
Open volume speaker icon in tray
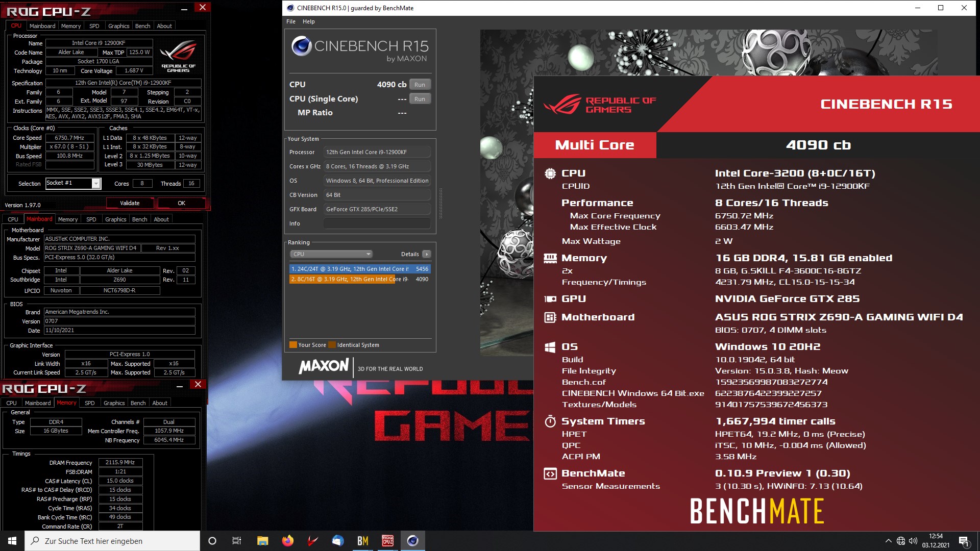pos(913,541)
